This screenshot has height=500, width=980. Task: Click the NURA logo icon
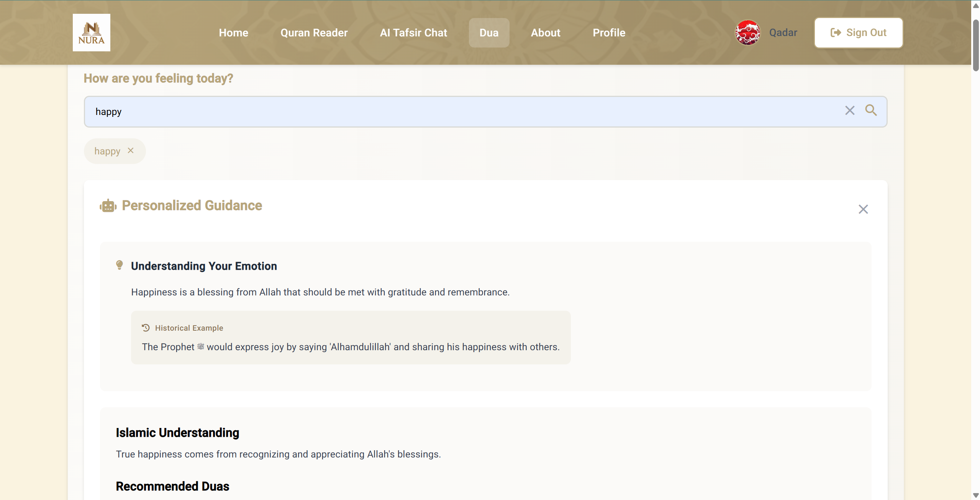91,33
